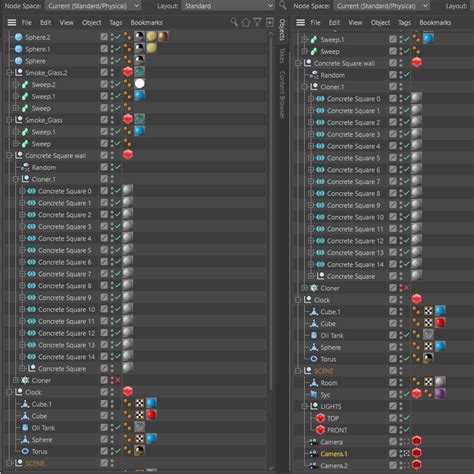Toggle layer checkbox for Sphere.2 in left panel
This screenshot has height=474, width=474.
(x=104, y=37)
